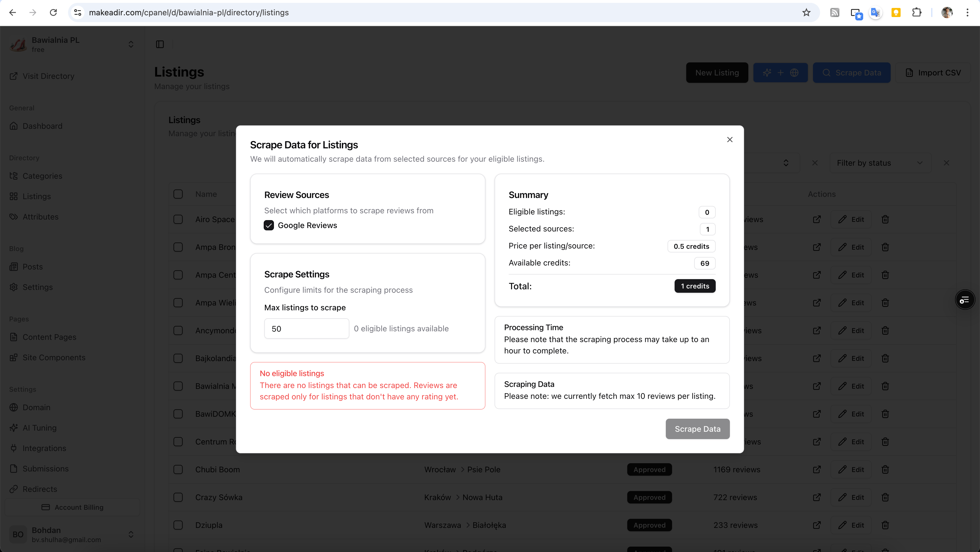Open the browser extensions puzzle icon
980x552 pixels.
(916, 12)
